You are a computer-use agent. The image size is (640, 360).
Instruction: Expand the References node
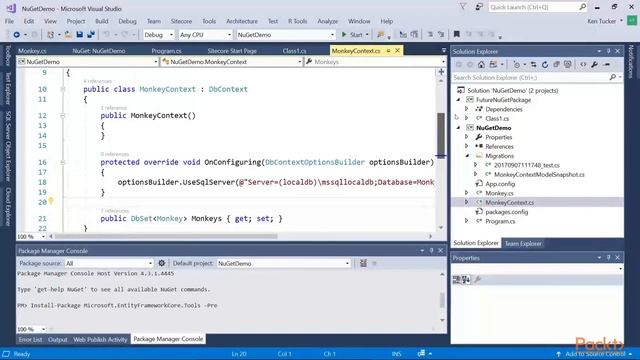point(467,146)
